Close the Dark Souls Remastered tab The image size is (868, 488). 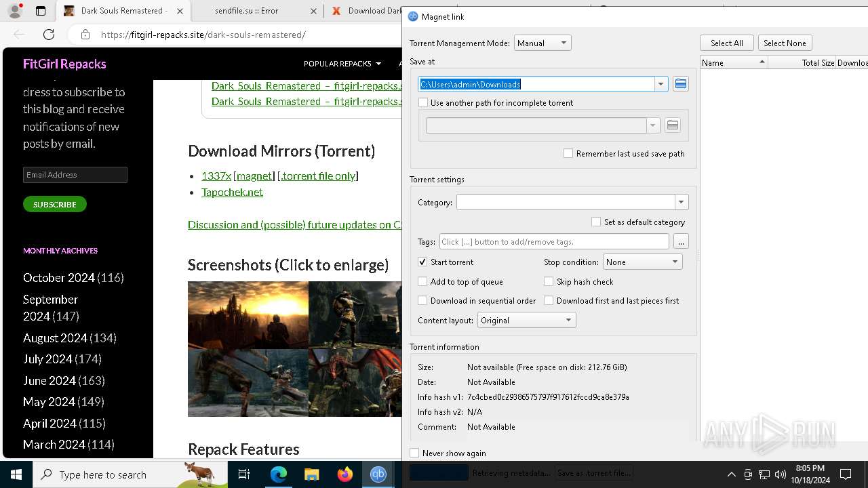179,11
